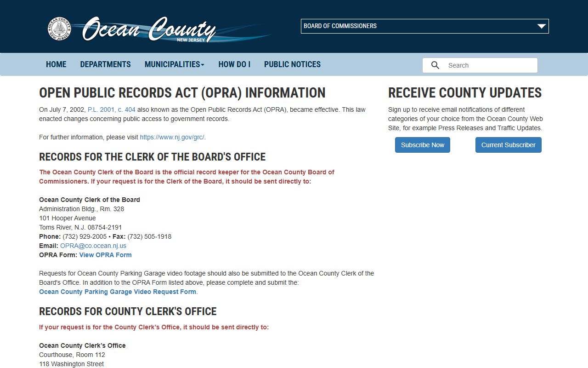The image size is (588, 368).
Task: Click the 101 Hooper Avenue address line
Action: (68, 218)
